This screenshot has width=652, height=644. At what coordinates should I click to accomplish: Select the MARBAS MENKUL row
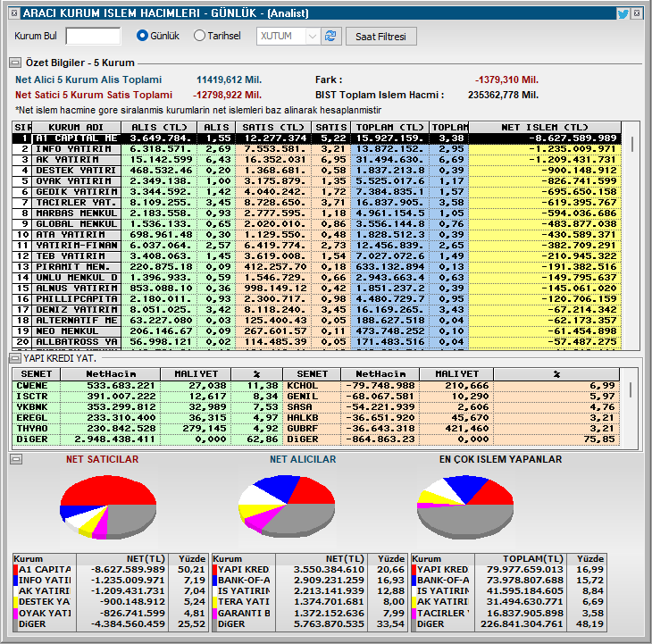(317, 213)
